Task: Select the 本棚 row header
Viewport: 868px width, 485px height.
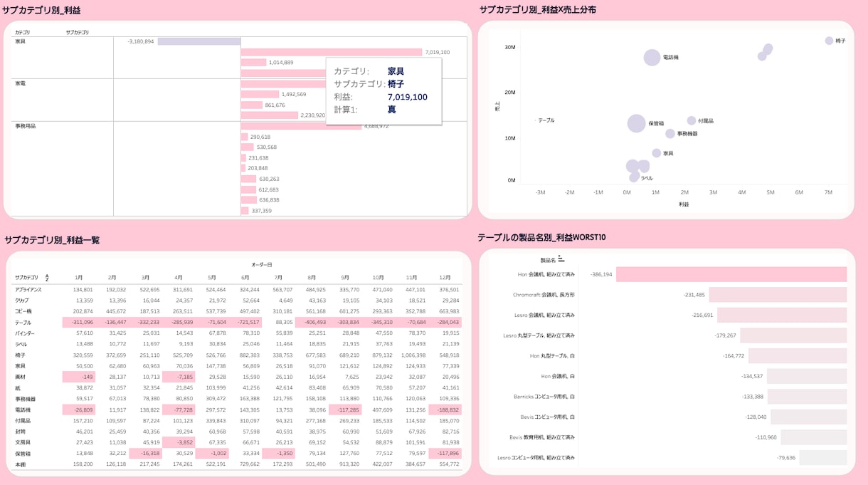Action: click(x=20, y=464)
